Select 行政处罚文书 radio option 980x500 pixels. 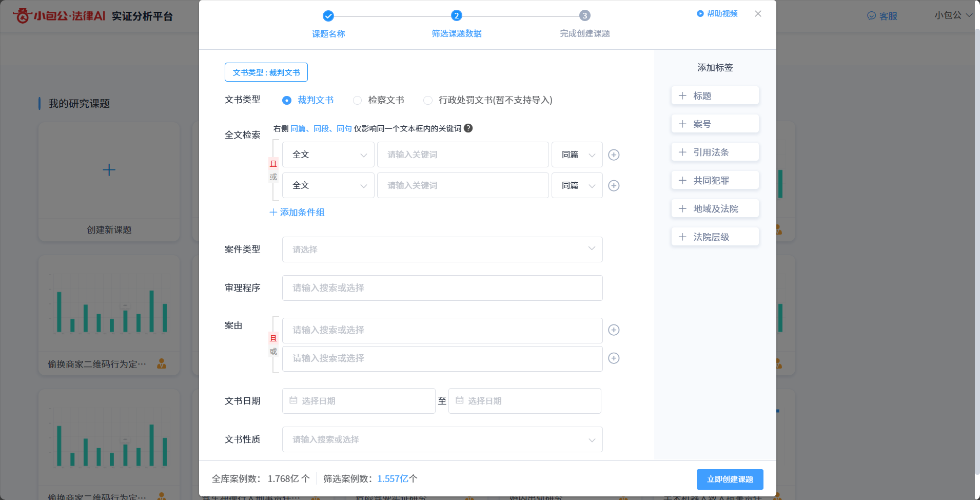(428, 101)
